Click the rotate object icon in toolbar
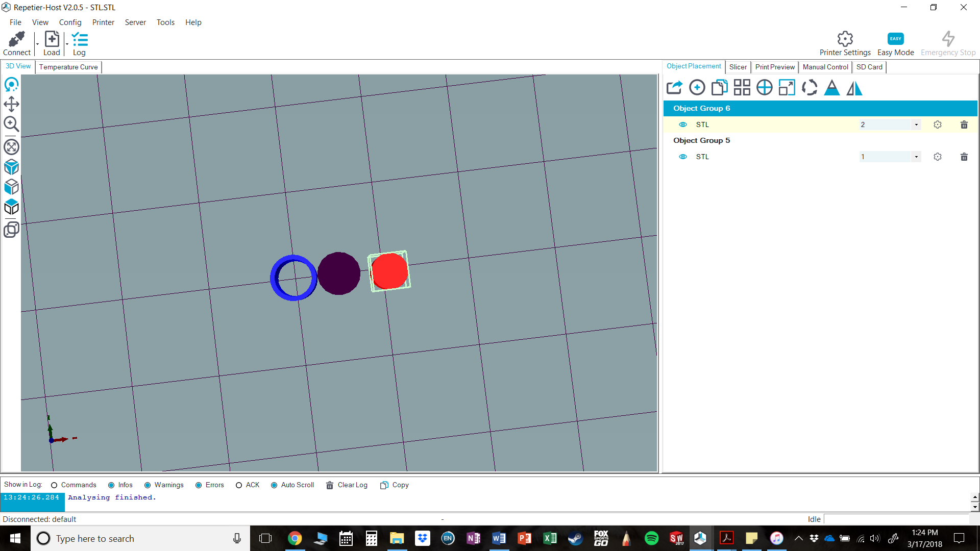This screenshot has height=551, width=980. [x=809, y=87]
